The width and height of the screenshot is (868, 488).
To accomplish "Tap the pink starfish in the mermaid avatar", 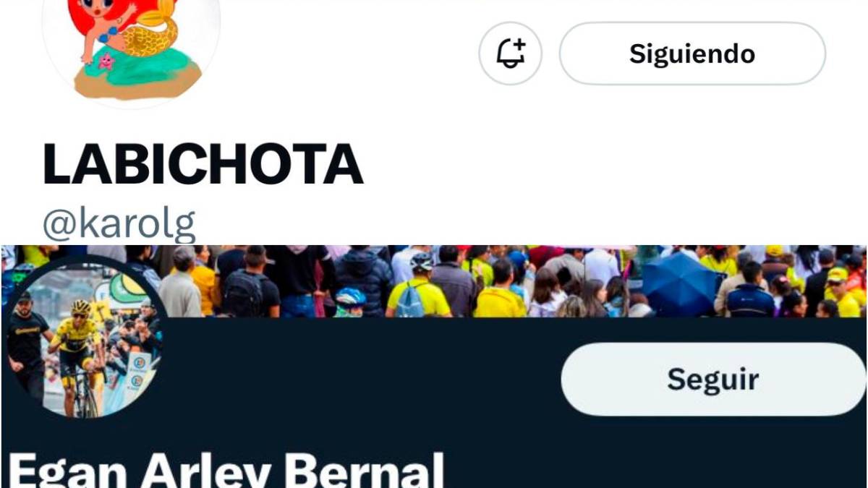I will click(x=106, y=61).
